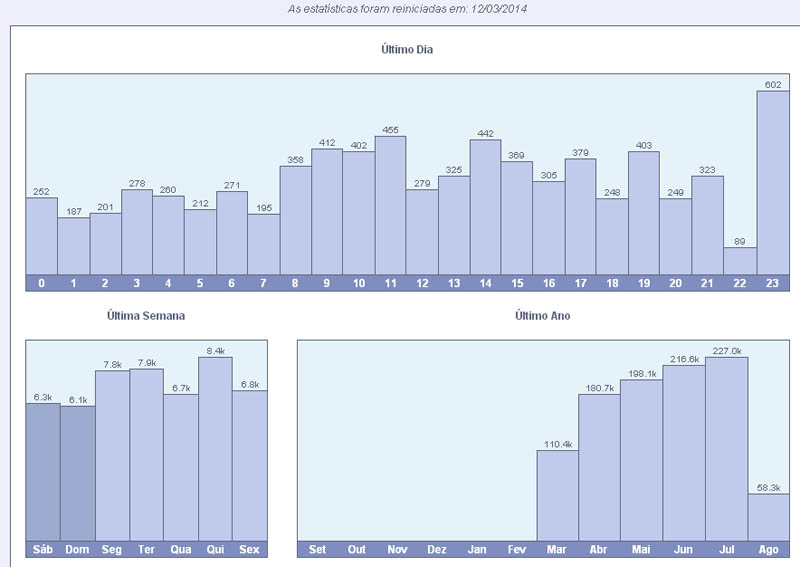Click the Última Semana chart title

click(x=146, y=316)
